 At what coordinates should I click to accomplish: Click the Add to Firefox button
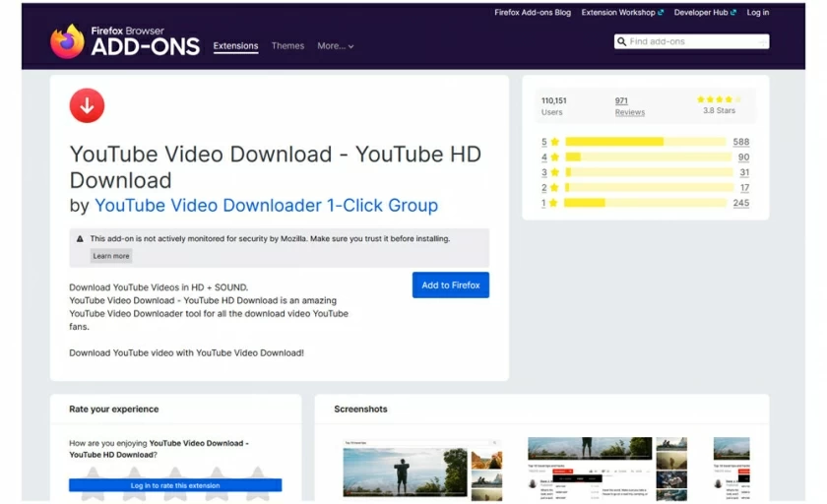click(x=451, y=285)
